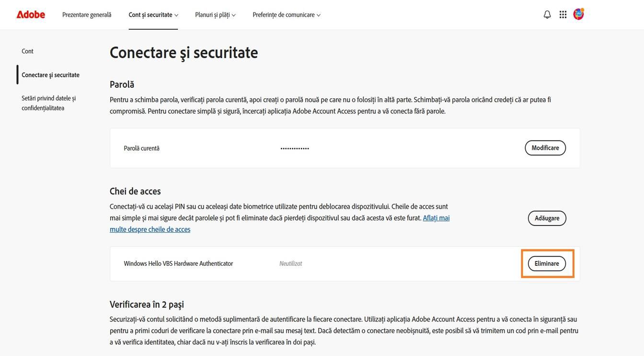
Task: Open the apps grid icon
Action: 563,14
